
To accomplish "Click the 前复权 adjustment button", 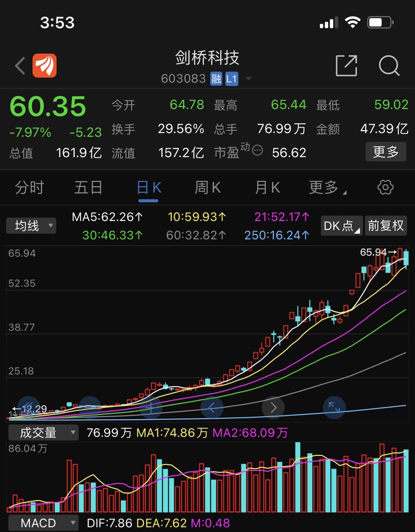I will click(385, 226).
